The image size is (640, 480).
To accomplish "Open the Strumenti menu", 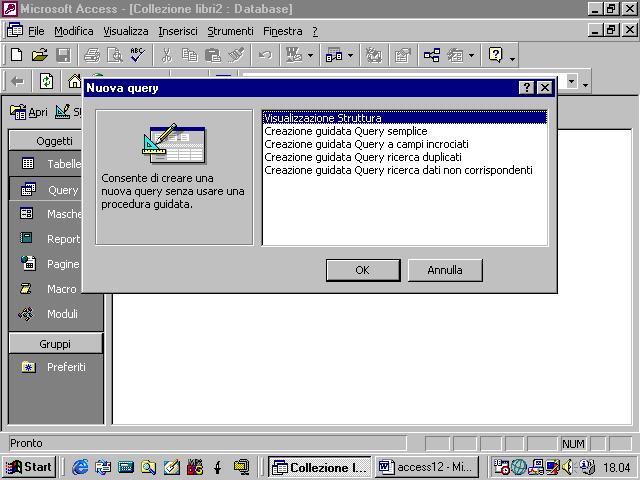I will coord(230,31).
